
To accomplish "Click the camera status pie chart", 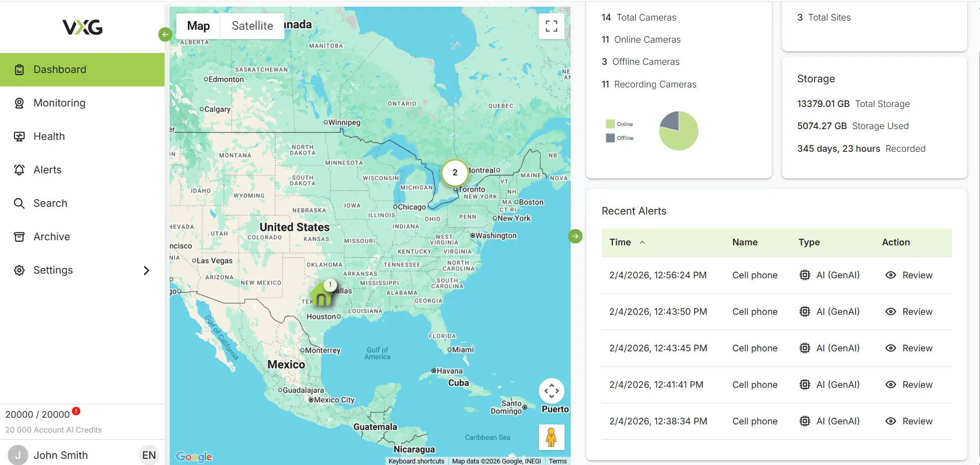I will (x=679, y=131).
